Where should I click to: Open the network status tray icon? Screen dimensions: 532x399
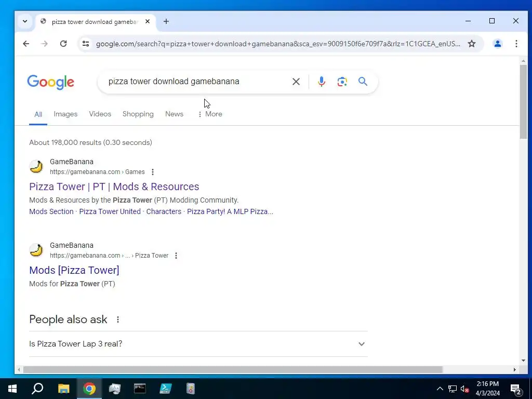453,389
